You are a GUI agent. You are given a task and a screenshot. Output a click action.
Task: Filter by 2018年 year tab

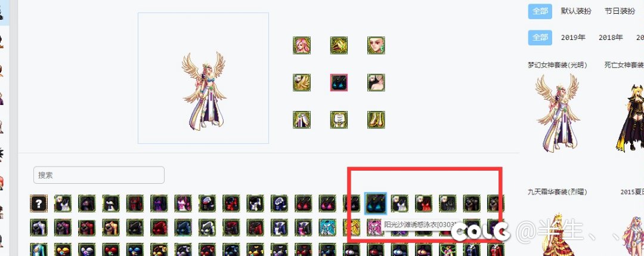tap(611, 38)
